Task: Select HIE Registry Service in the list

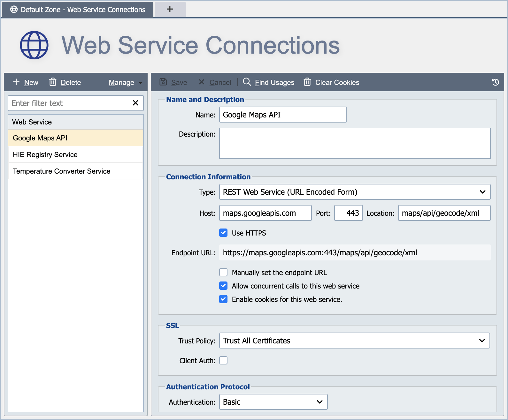Action: 75,154
